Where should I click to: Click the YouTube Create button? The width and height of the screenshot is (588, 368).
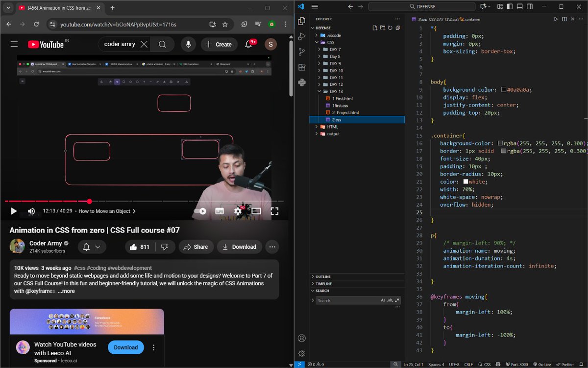click(219, 44)
